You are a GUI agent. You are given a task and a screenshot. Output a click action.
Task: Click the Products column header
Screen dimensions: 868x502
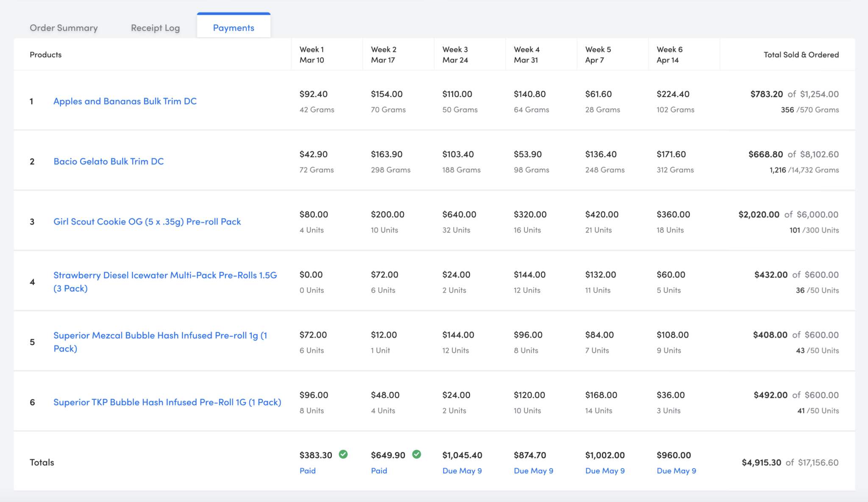pos(45,54)
